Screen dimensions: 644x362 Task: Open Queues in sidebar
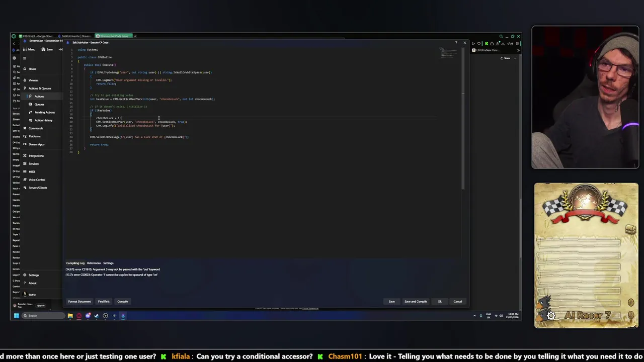click(x=39, y=105)
